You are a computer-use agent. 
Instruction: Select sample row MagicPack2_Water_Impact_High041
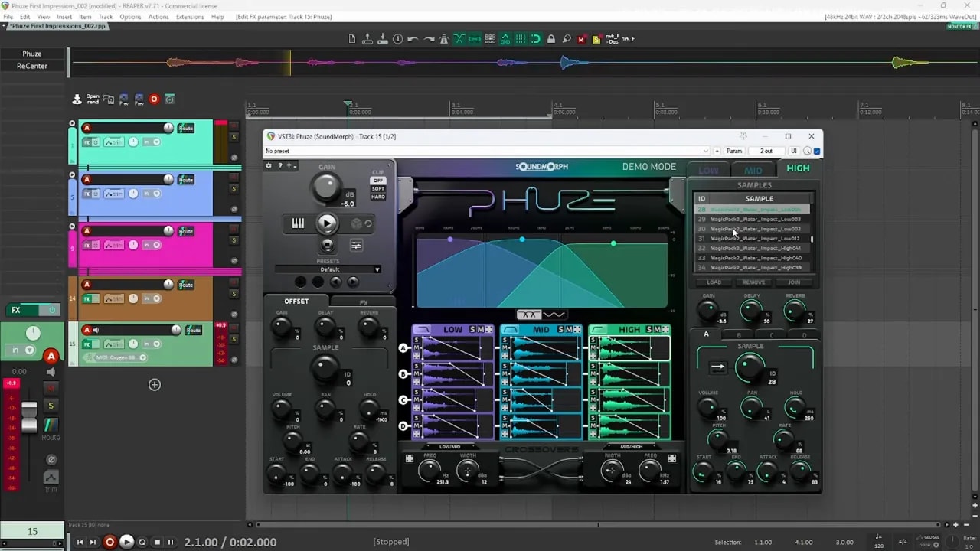[752, 248]
